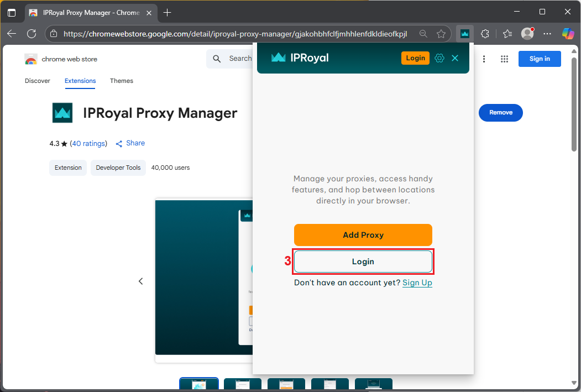Viewport: 581px width, 392px height.
Task: Open the browser Settings and more menu
Action: pyautogui.click(x=547, y=34)
